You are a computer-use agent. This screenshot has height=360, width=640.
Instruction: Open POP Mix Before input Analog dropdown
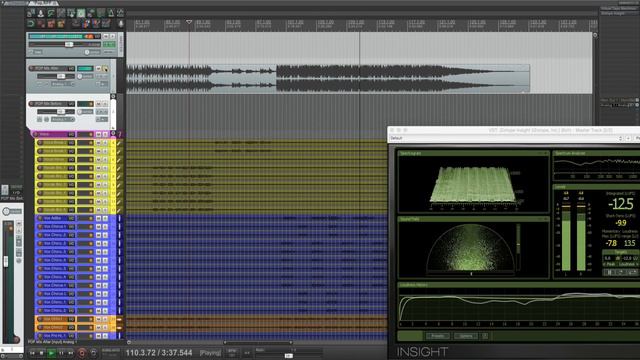[x=63, y=119]
